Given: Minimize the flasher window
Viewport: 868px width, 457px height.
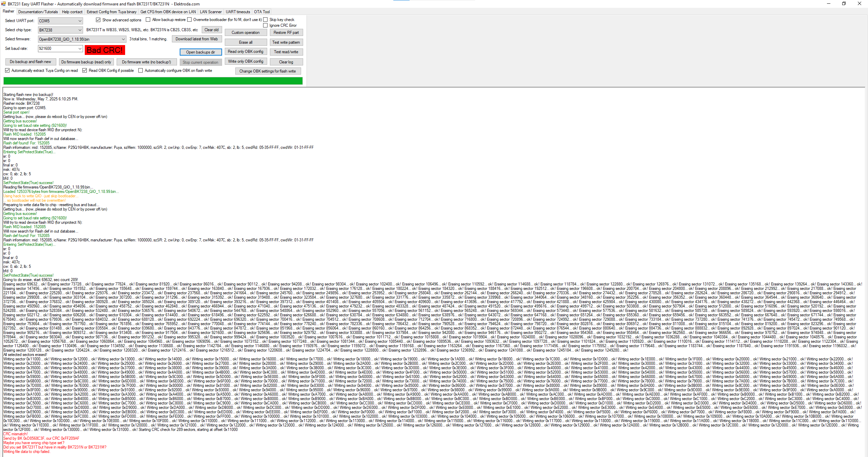Looking at the screenshot, I should coord(828,3).
